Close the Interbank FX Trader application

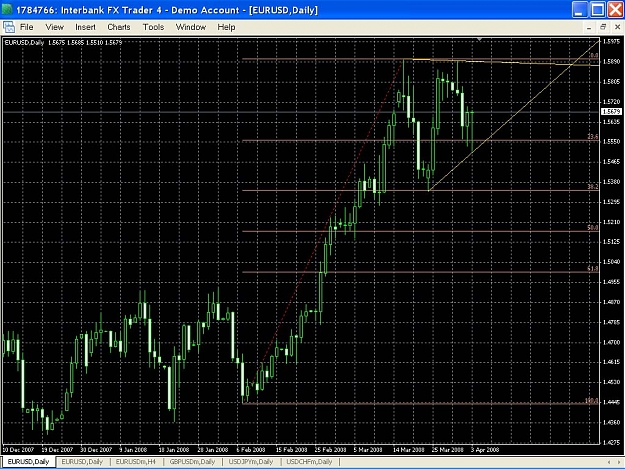click(x=615, y=10)
